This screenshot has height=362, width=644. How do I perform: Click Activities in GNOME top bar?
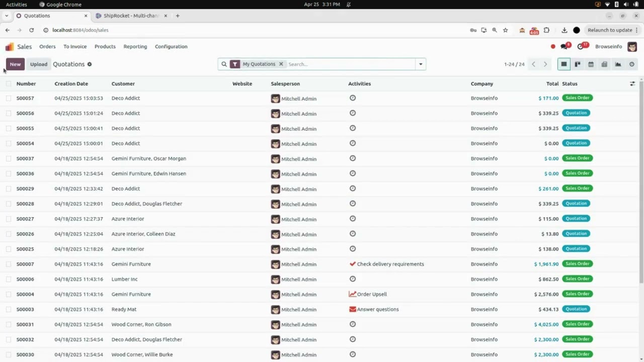click(17, 5)
